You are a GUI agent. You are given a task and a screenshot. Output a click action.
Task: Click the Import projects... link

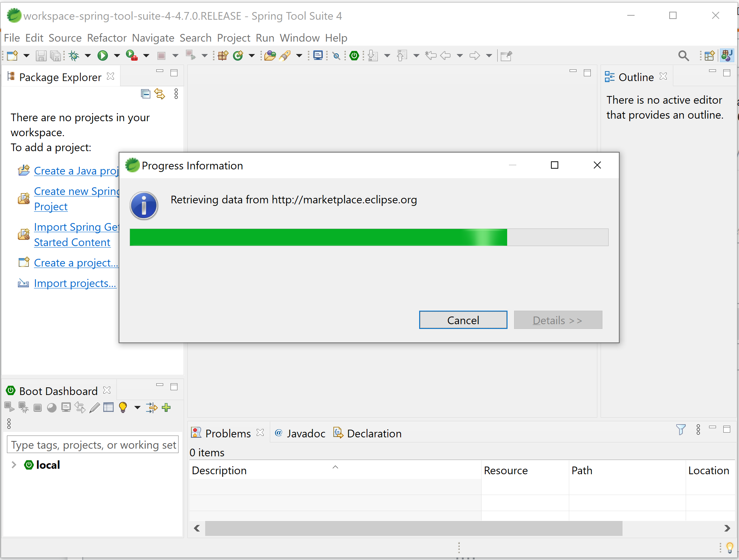pos(75,283)
